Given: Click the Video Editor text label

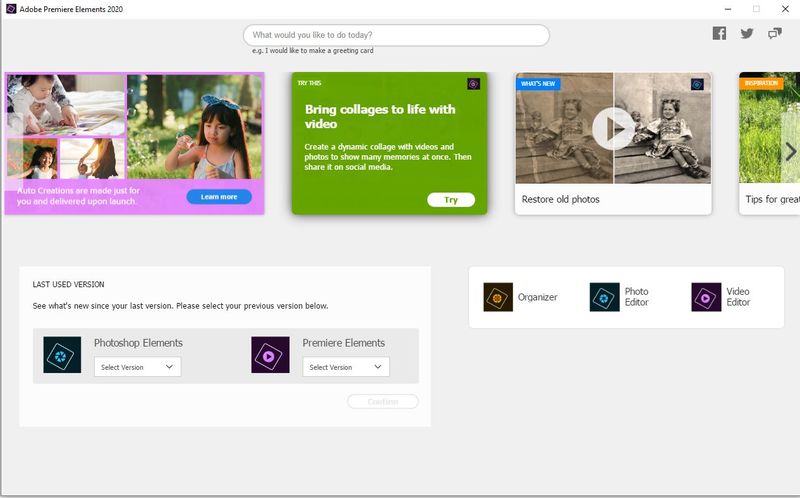Looking at the screenshot, I should [738, 297].
